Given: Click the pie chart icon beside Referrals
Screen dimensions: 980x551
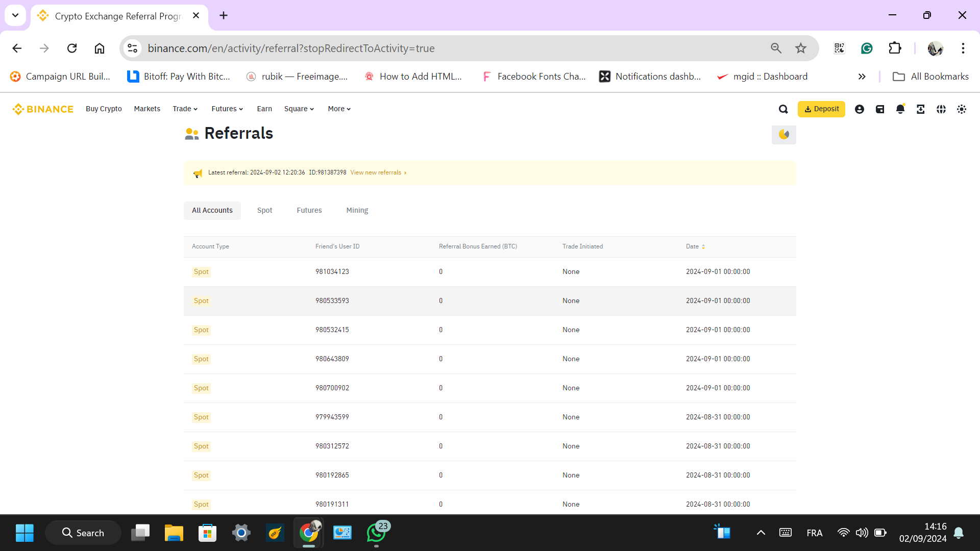Looking at the screenshot, I should pyautogui.click(x=783, y=135).
